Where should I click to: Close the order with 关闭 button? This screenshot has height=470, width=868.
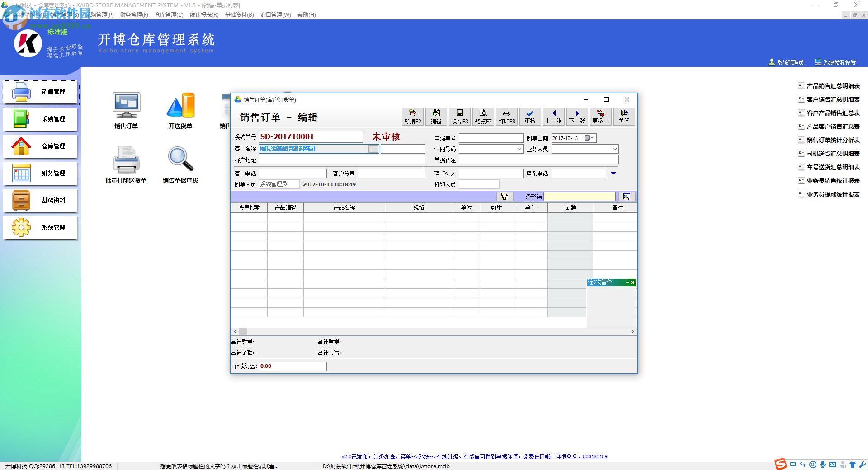point(624,117)
